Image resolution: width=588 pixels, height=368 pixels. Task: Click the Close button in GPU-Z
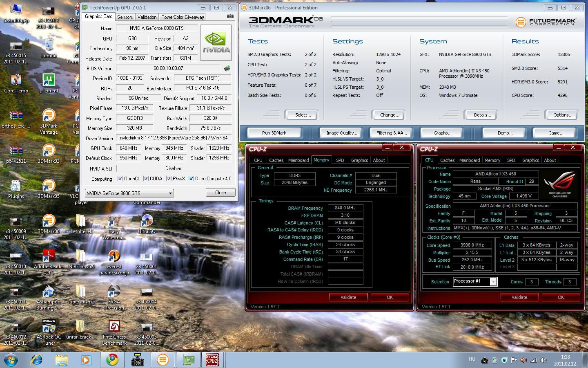click(220, 193)
